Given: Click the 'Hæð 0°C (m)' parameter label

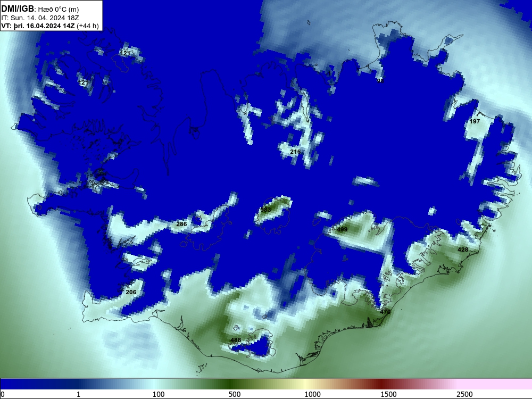Looking at the screenshot, I should point(59,9).
